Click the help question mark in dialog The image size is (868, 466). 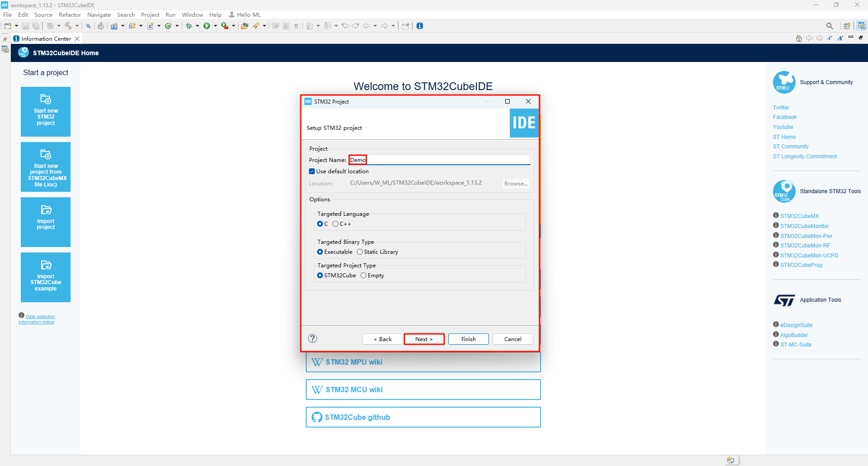click(x=313, y=338)
